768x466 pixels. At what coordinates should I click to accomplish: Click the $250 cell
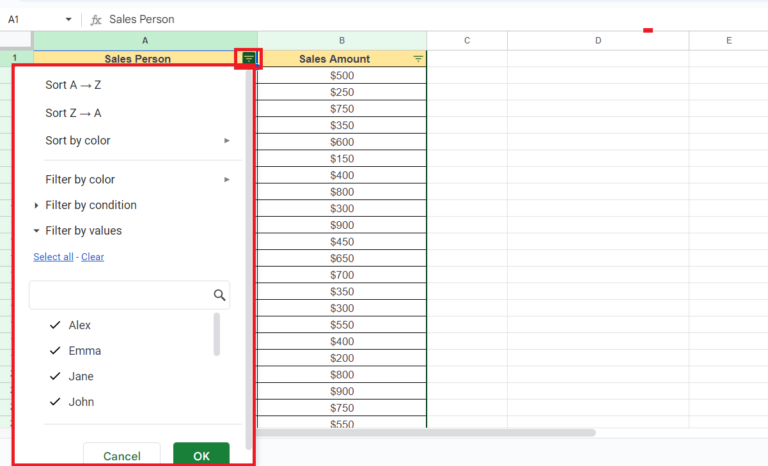pos(342,92)
